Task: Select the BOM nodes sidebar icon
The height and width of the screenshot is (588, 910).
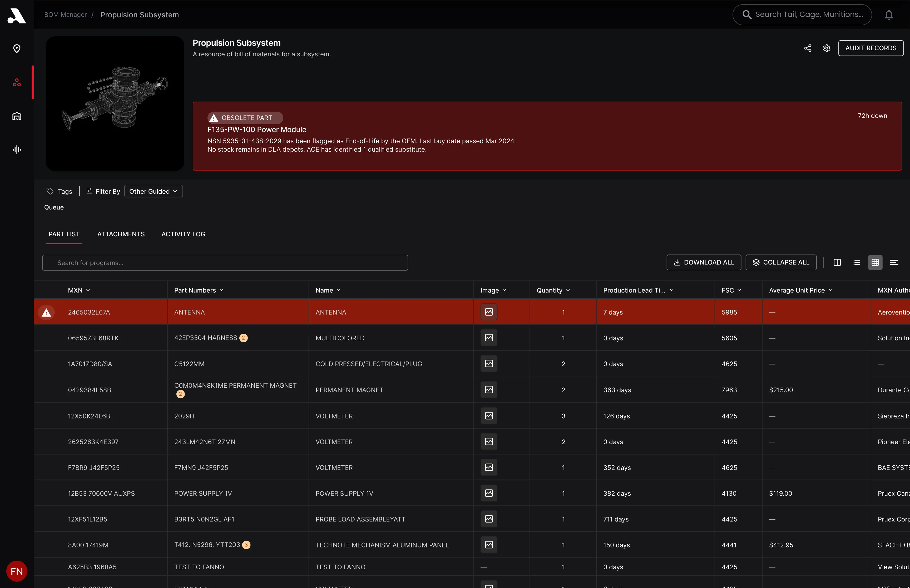Action: coord(17,82)
